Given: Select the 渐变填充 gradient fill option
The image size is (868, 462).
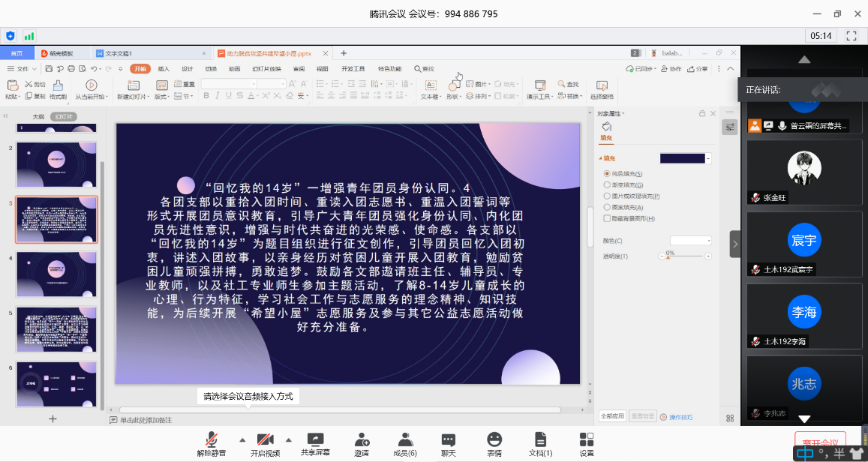Looking at the screenshot, I should [x=607, y=184].
